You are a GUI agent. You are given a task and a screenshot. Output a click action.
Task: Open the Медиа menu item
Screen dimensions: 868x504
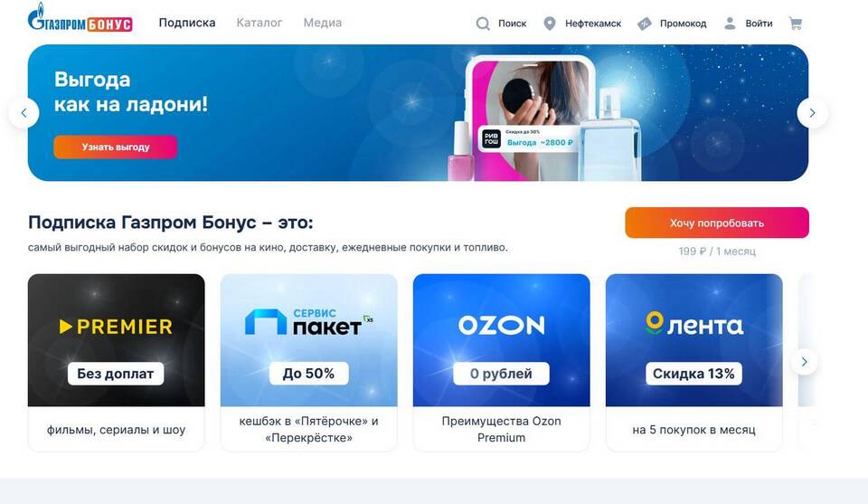coord(322,23)
